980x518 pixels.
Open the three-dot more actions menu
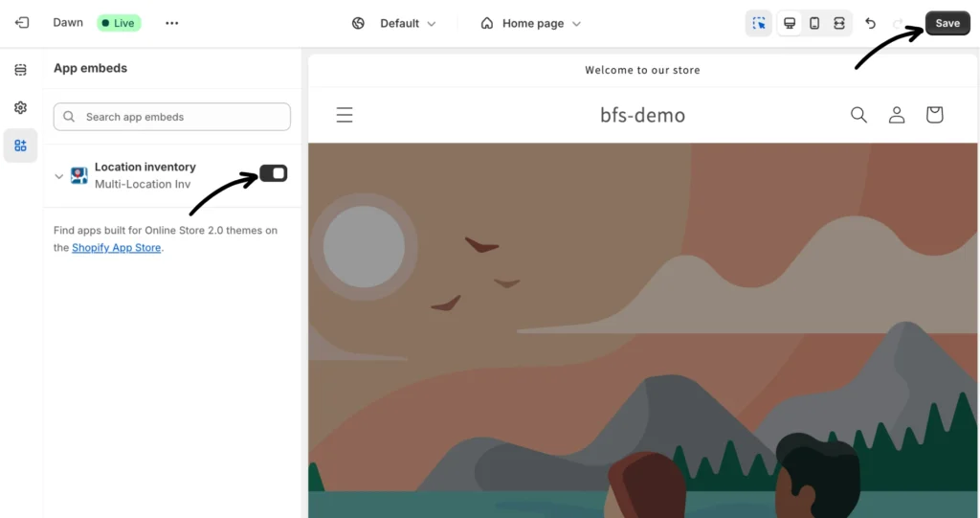point(172,23)
